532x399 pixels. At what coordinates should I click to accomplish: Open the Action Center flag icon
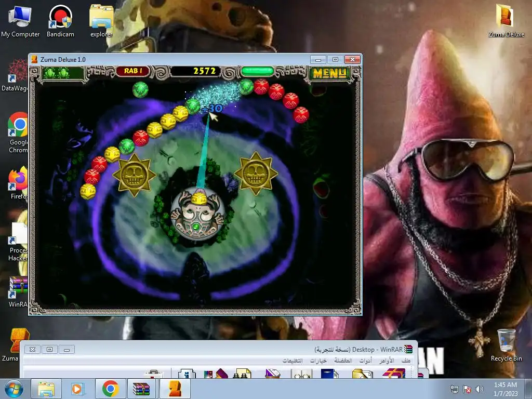click(x=467, y=389)
